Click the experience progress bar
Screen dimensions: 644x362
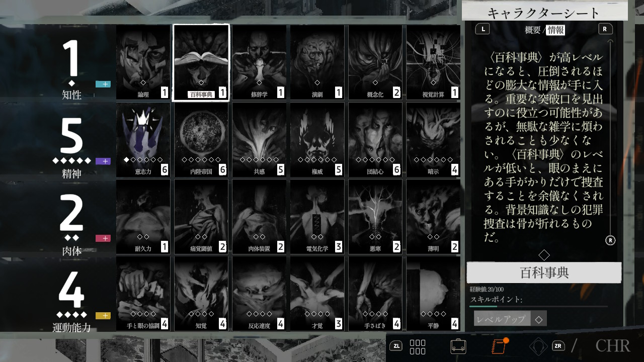[x=539, y=306]
